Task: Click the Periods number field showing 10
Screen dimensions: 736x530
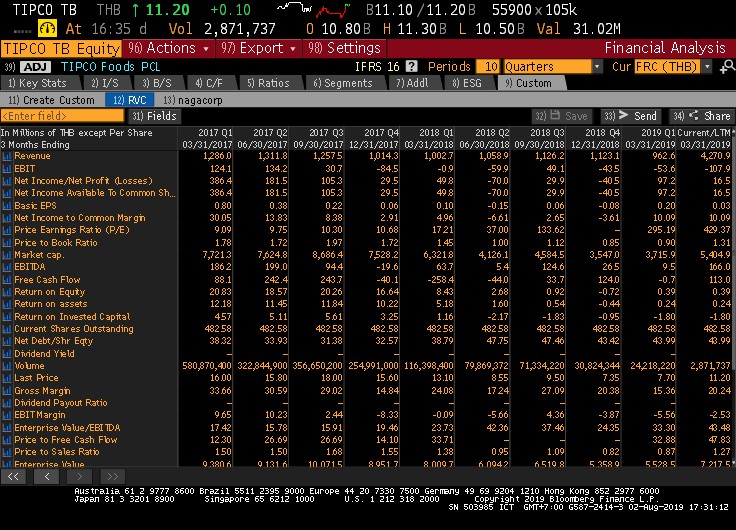Action: pyautogui.click(x=488, y=67)
